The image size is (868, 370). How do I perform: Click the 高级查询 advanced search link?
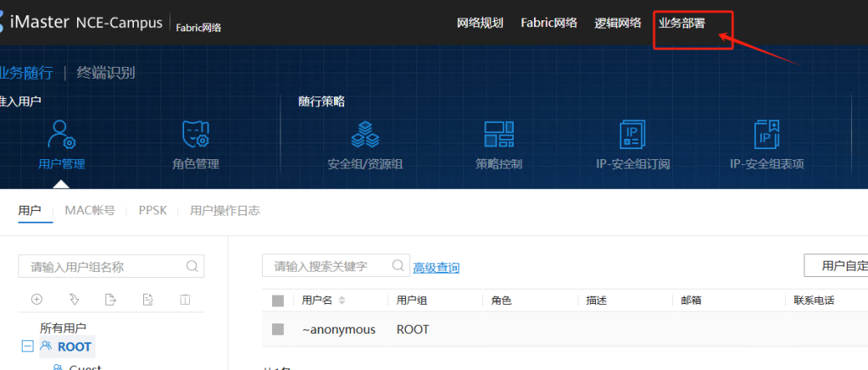coord(437,267)
